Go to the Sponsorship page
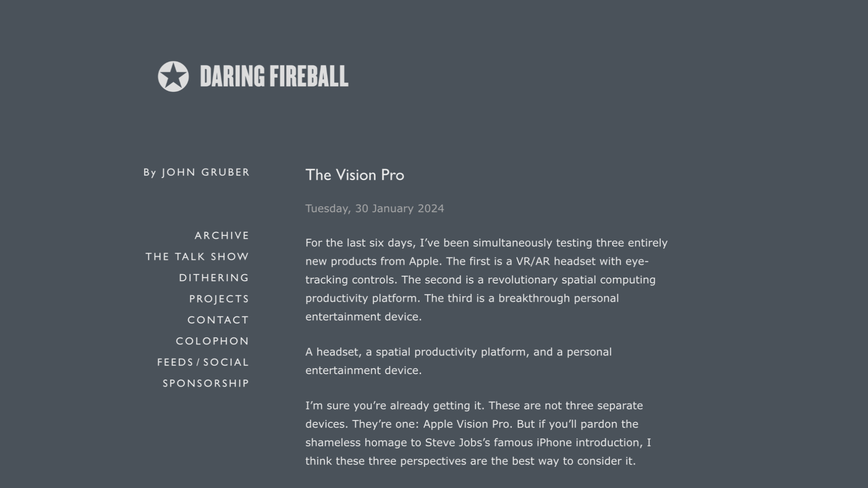The width and height of the screenshot is (868, 488). point(206,383)
